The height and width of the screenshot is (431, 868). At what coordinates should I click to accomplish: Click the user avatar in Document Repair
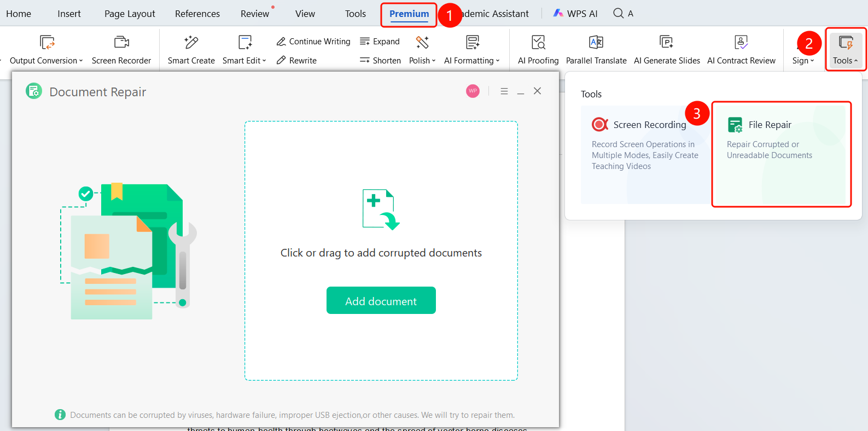(x=473, y=91)
